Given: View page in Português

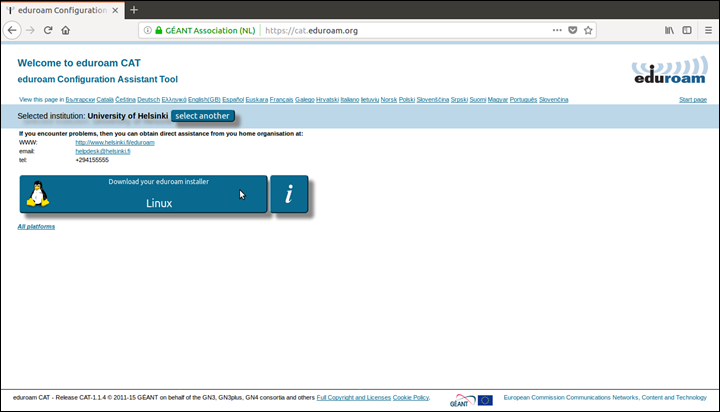Looking at the screenshot, I should tap(523, 100).
